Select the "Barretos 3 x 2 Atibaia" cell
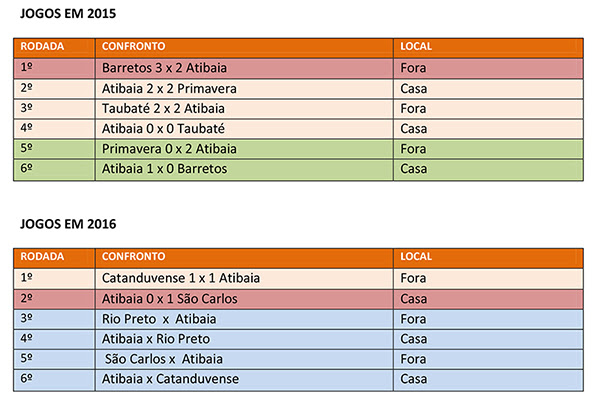Viewport: 600px width, 415px height. (164, 68)
